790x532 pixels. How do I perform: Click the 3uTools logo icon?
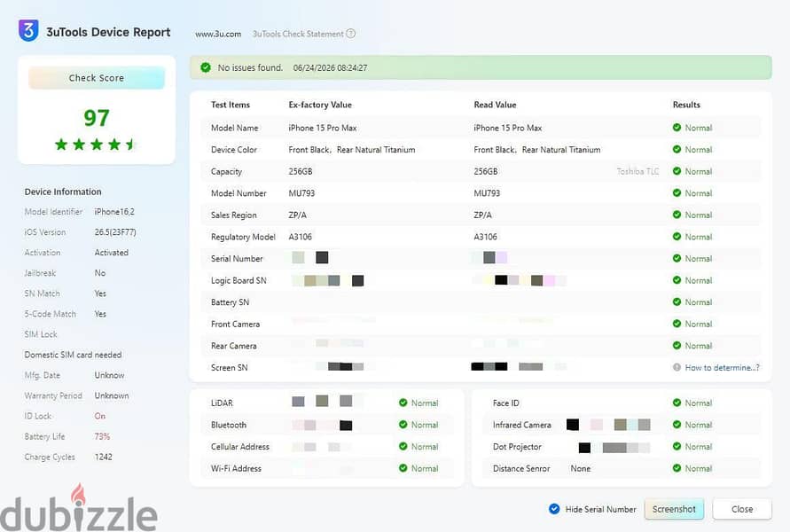point(28,31)
